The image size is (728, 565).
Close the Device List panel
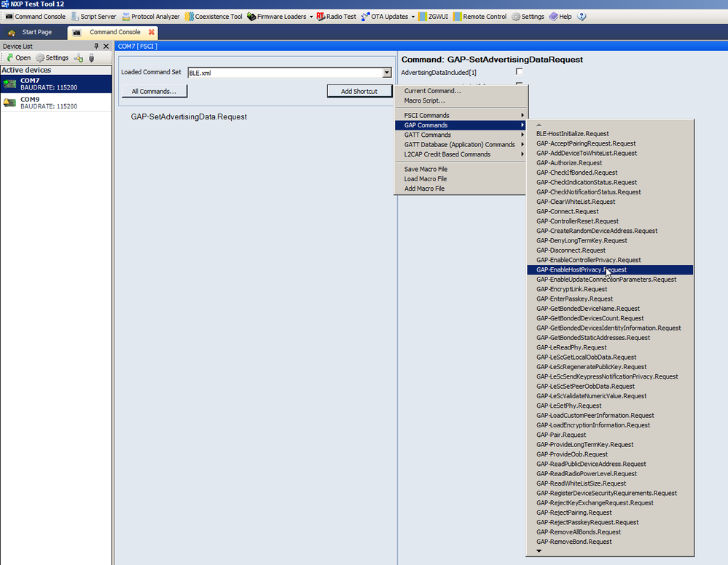[106, 46]
